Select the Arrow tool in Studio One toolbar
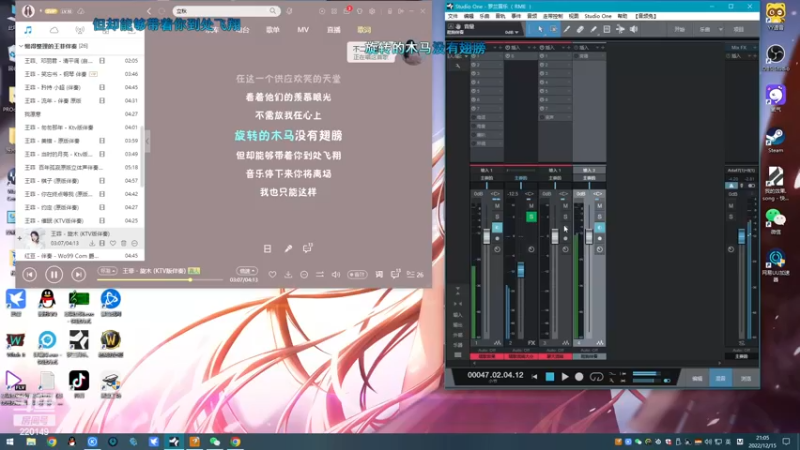The image size is (800, 450). point(540,30)
